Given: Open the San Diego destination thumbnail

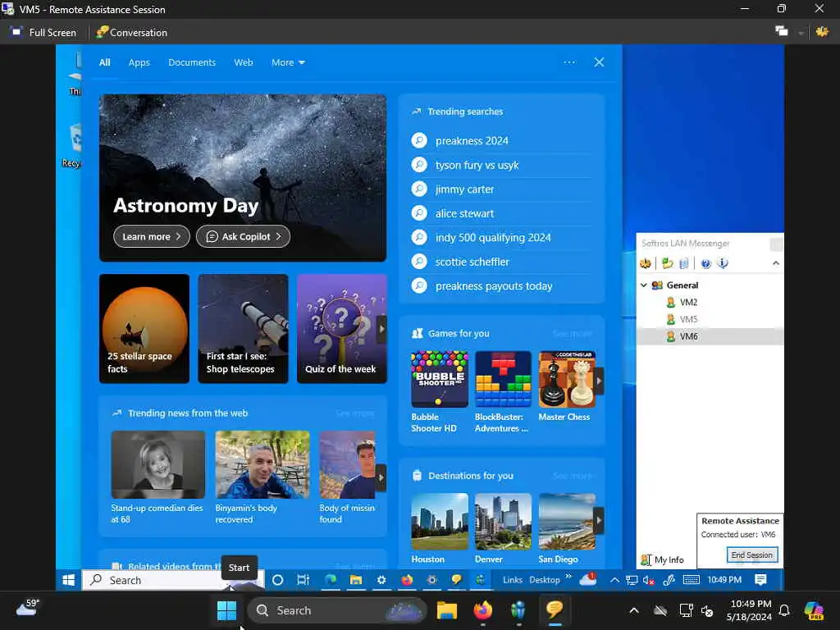Looking at the screenshot, I should pyautogui.click(x=567, y=521).
